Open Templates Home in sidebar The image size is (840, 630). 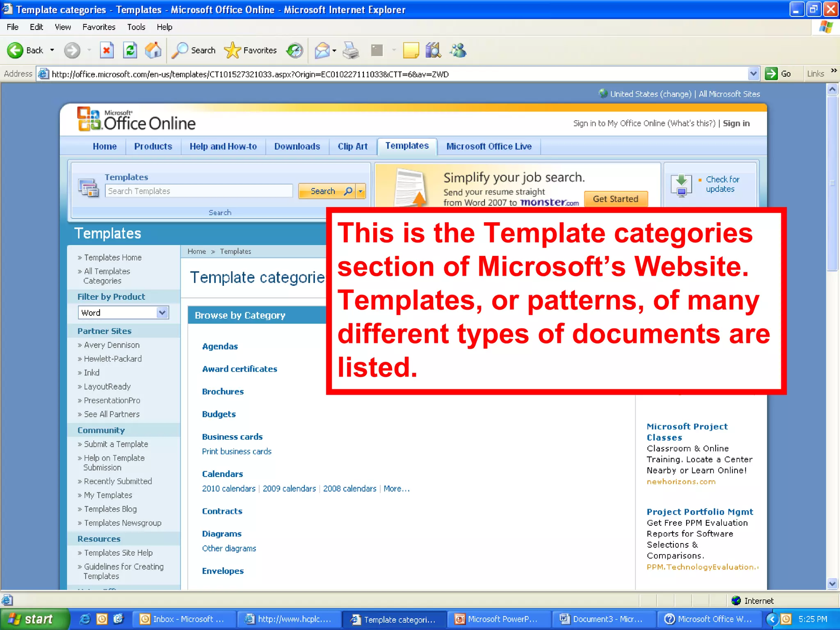112,258
